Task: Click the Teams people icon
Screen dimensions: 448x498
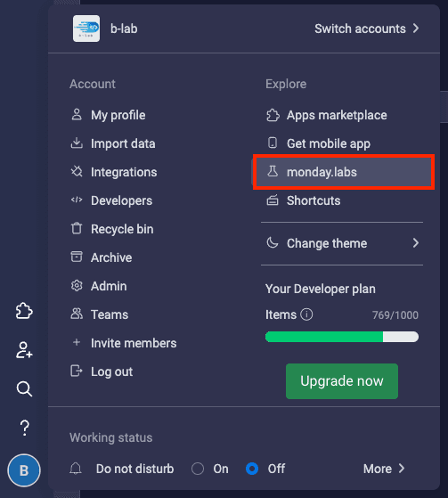Action: coord(77,314)
